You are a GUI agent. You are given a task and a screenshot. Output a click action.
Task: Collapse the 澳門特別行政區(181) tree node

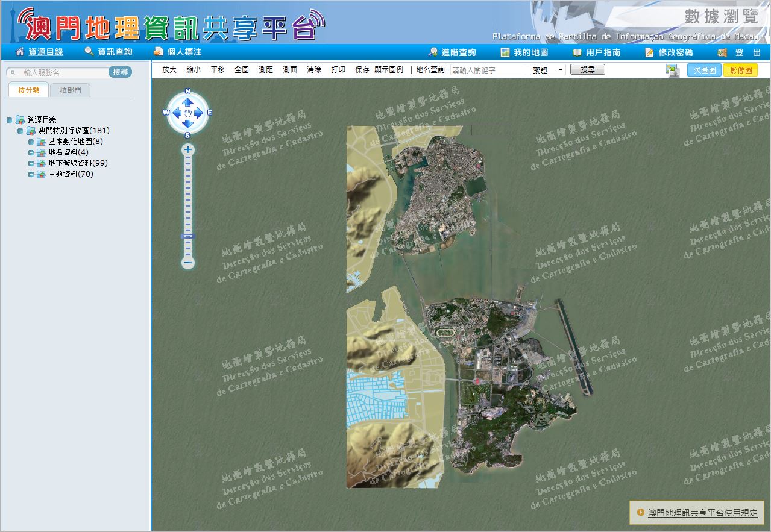point(20,131)
